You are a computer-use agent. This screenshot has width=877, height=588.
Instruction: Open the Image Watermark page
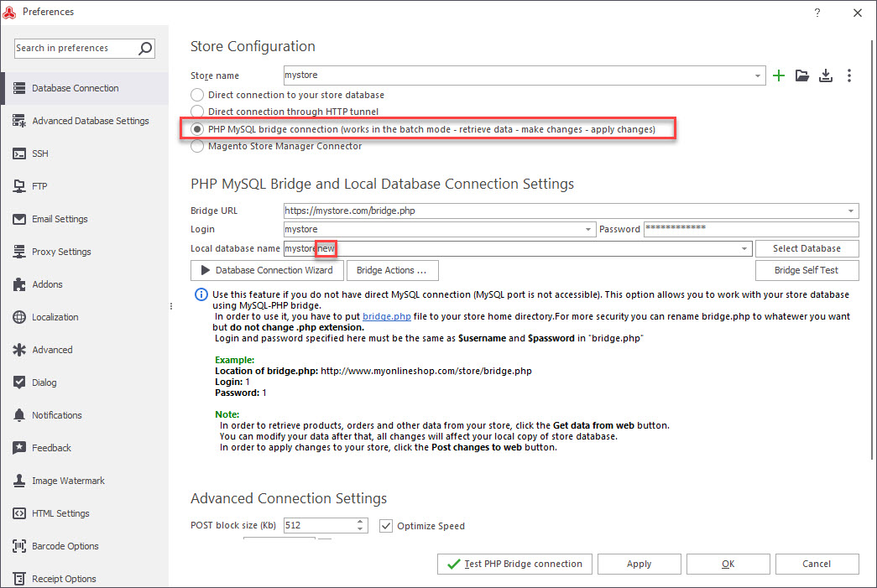(x=85, y=480)
